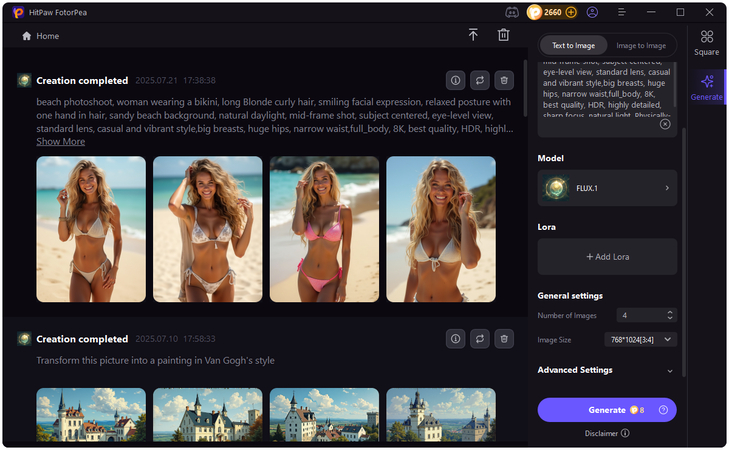Open the third Van Gogh castle thumbnail

coord(325,415)
